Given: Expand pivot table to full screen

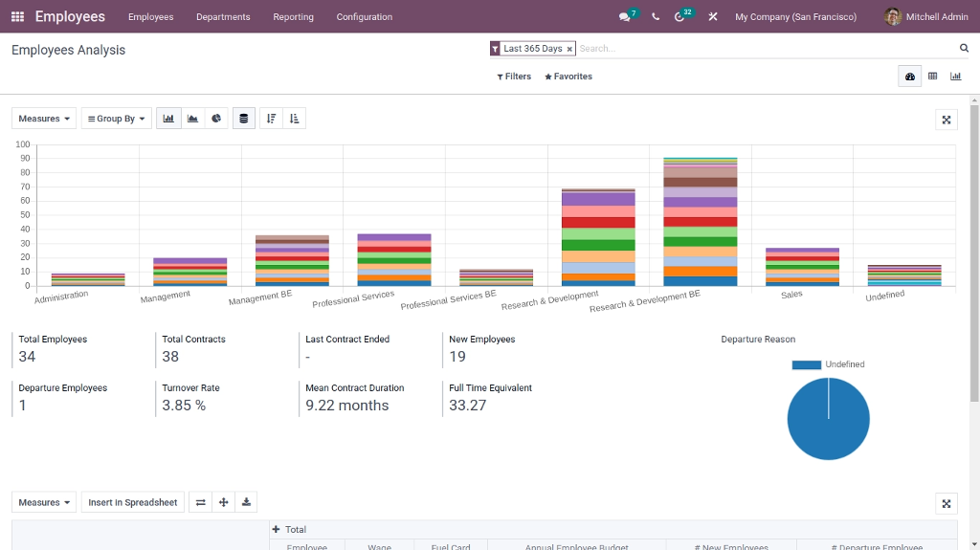Looking at the screenshot, I should [x=947, y=504].
